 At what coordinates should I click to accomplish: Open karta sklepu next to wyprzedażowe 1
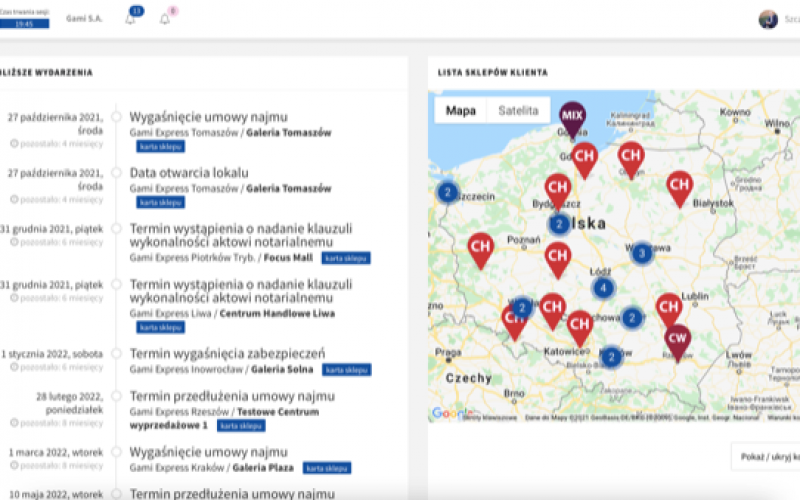click(x=241, y=426)
